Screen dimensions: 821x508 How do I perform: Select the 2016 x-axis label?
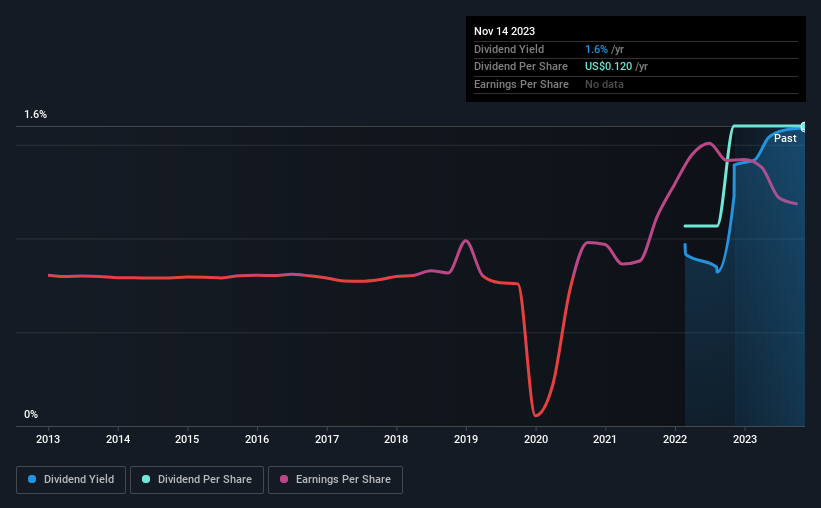point(257,438)
